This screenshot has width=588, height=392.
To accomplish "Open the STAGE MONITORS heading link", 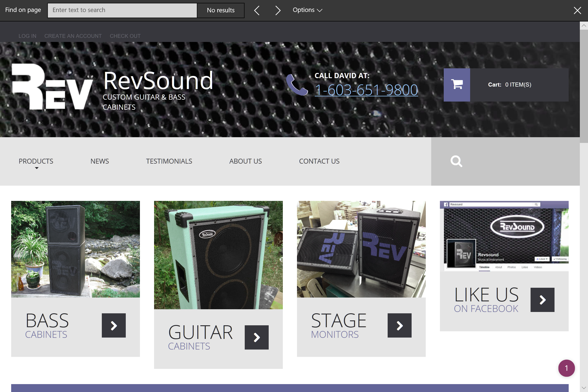I will coord(339,326).
